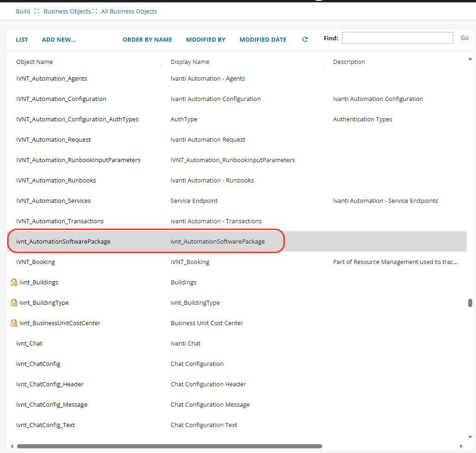Select IVNT_Automation_Services object

(53, 201)
